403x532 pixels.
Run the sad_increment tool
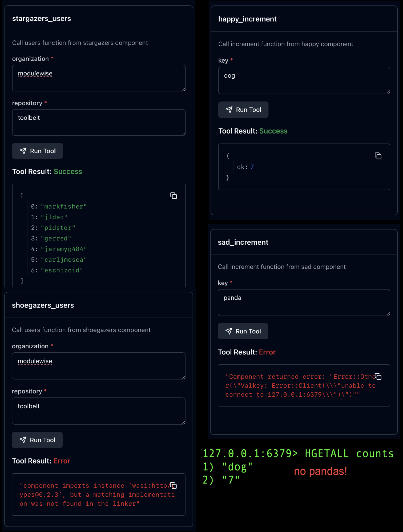[x=243, y=331]
